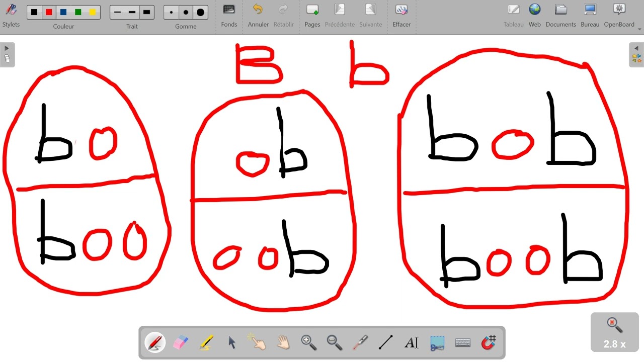Add a new page with Pages

coord(312,15)
